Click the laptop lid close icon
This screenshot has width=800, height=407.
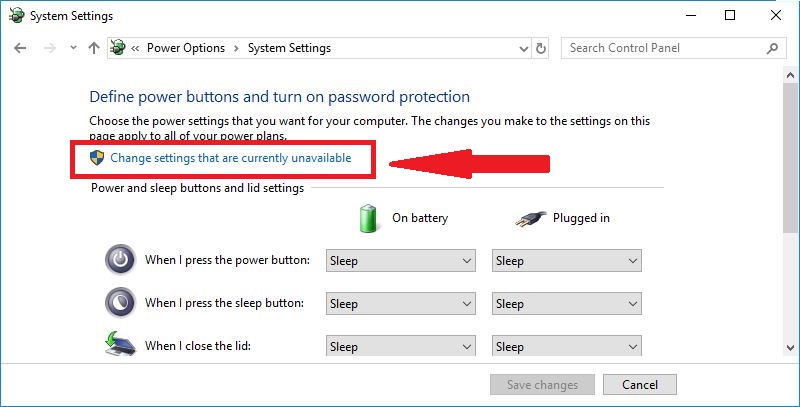coord(120,343)
